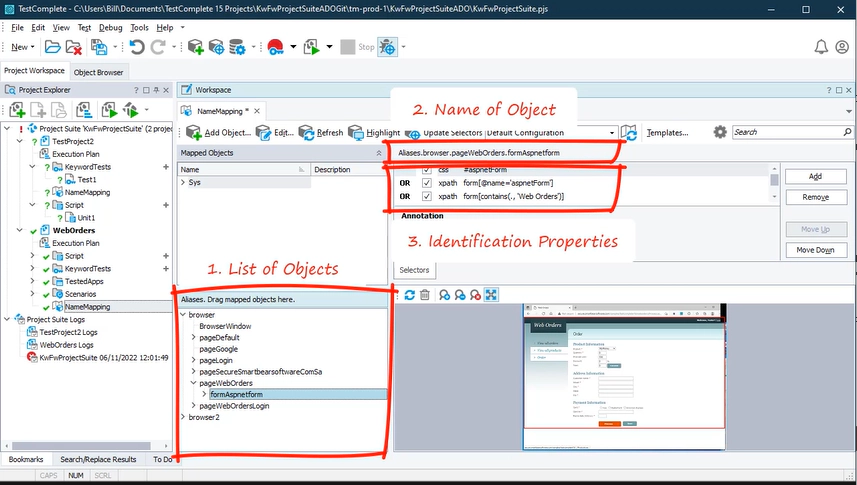Screen dimensions: 857x485
Task: Open the user account profile icon
Action: pos(842,47)
